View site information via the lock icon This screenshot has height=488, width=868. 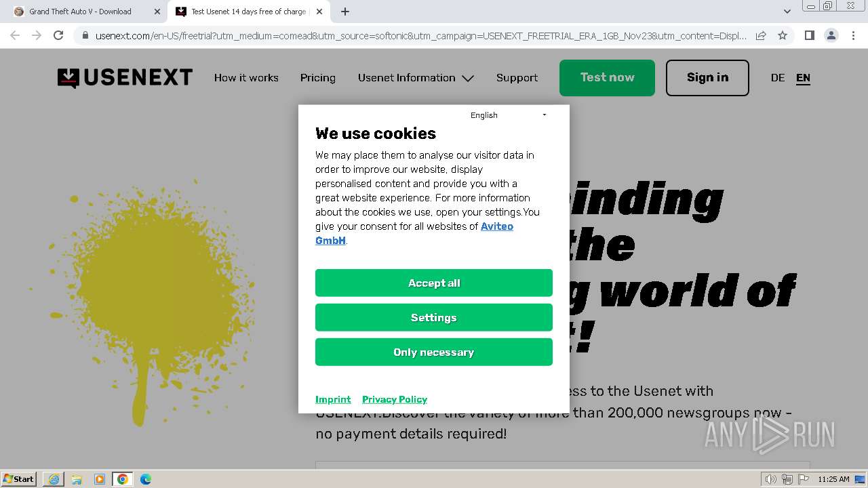coord(85,35)
